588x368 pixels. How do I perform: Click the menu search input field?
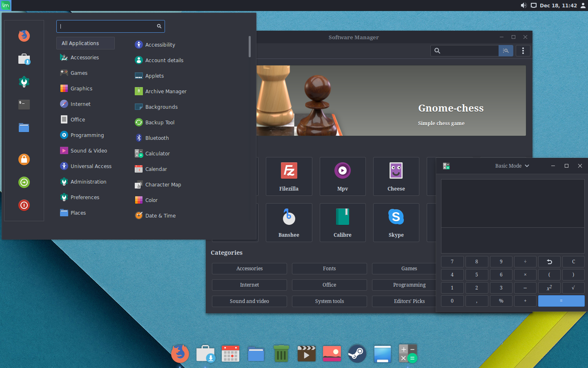[x=111, y=26]
